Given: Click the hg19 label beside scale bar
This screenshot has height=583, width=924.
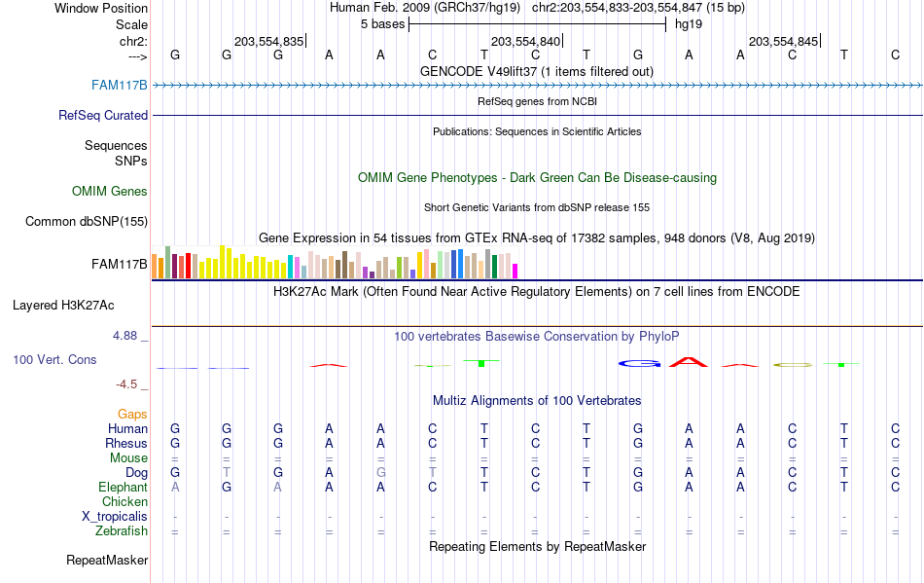Looking at the screenshot, I should (x=689, y=24).
